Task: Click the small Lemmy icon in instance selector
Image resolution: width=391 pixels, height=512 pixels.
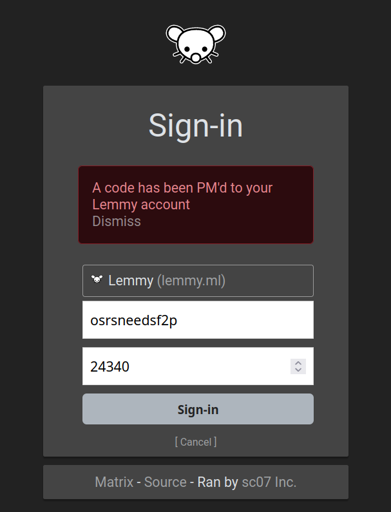Action: 97,279
